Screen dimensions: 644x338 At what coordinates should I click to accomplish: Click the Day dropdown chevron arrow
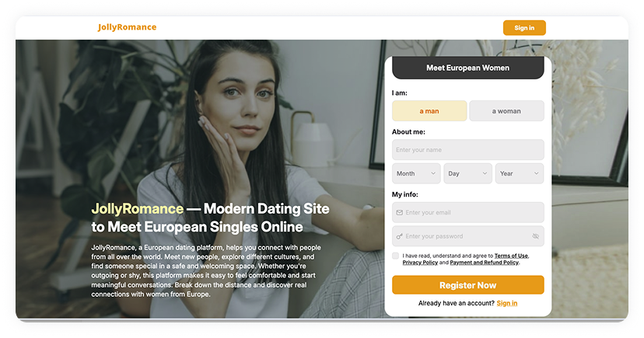tap(485, 173)
